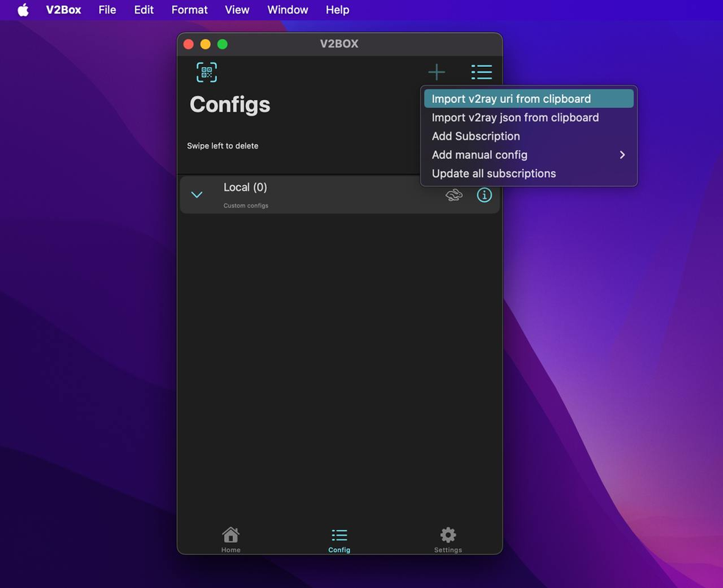Open the Apple menu
Screen dimensions: 723x588
23,10
